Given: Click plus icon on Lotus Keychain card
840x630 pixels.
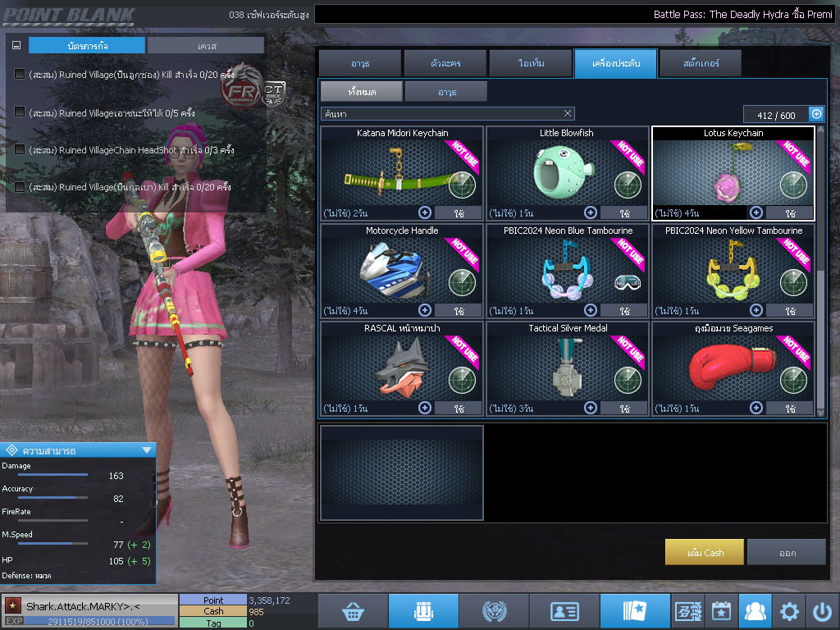Looking at the screenshot, I should click(x=756, y=212).
